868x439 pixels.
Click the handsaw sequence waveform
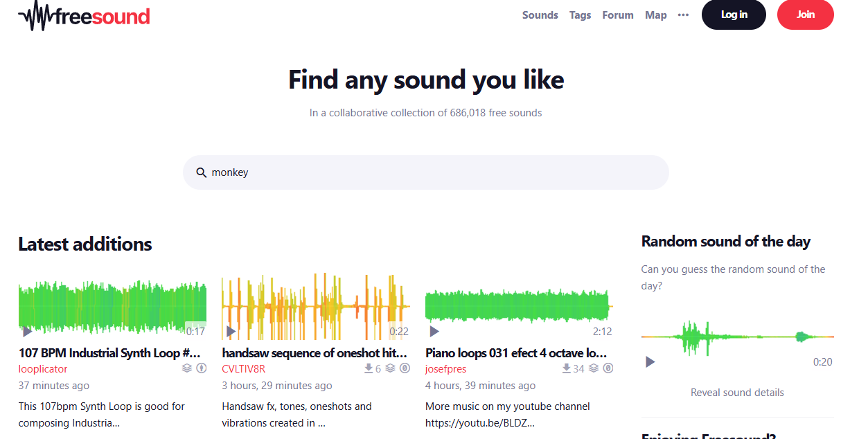pos(316,306)
